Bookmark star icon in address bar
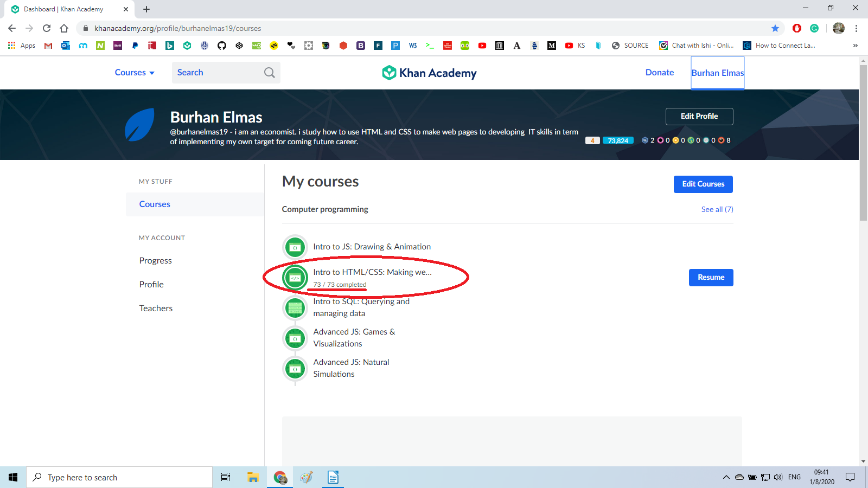Image resolution: width=868 pixels, height=488 pixels. click(775, 28)
